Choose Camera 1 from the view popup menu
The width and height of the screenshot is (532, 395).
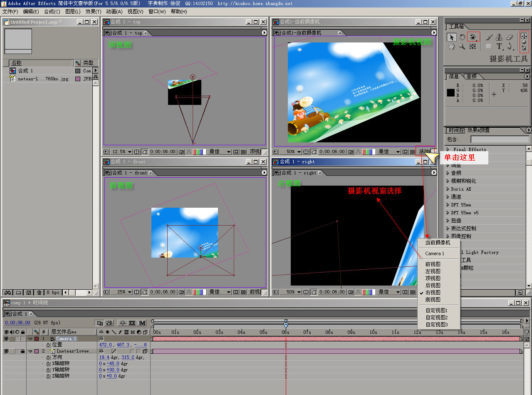435,253
